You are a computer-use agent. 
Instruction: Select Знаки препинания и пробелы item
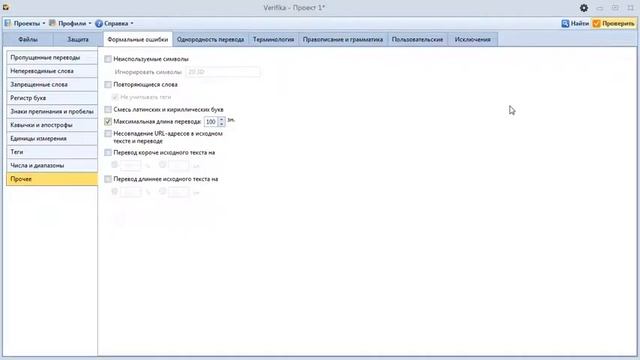coord(52,111)
